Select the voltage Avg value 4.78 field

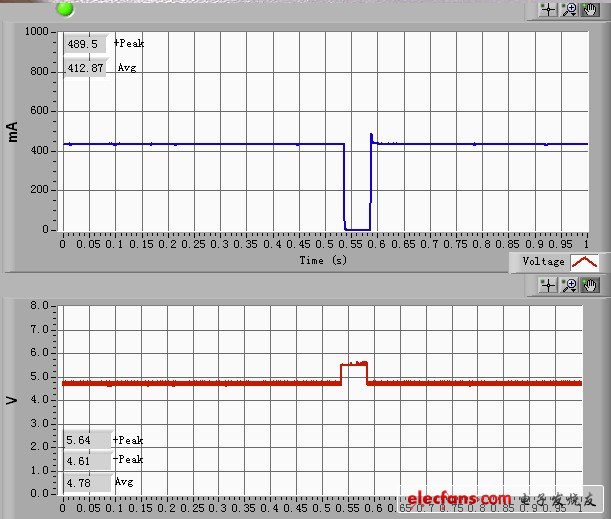pos(85,482)
